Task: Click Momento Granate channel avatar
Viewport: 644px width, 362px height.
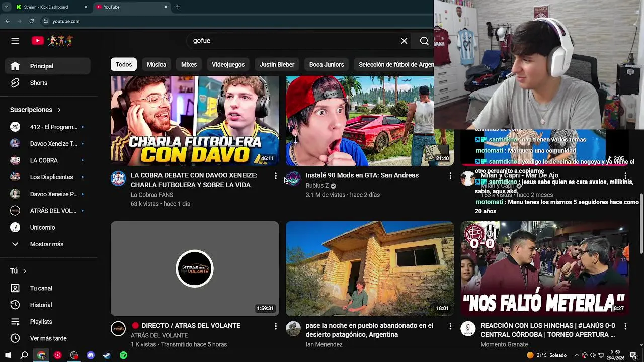Action: tap(468, 329)
